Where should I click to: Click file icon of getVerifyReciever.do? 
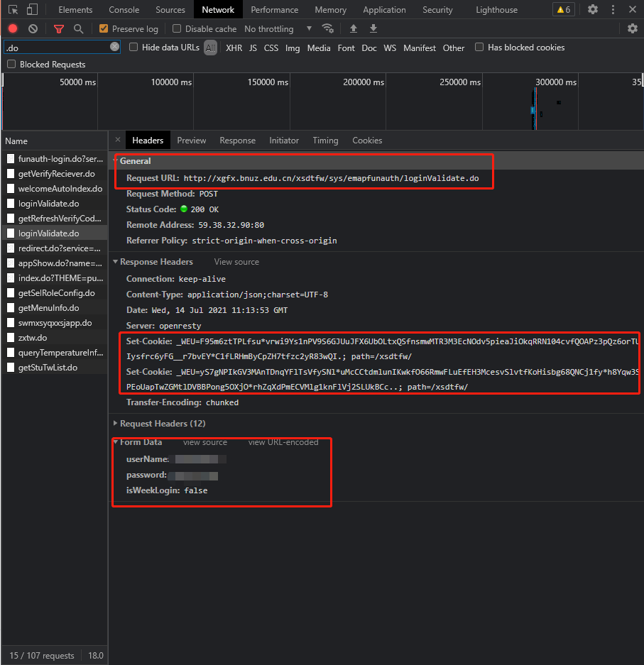pyautogui.click(x=11, y=174)
